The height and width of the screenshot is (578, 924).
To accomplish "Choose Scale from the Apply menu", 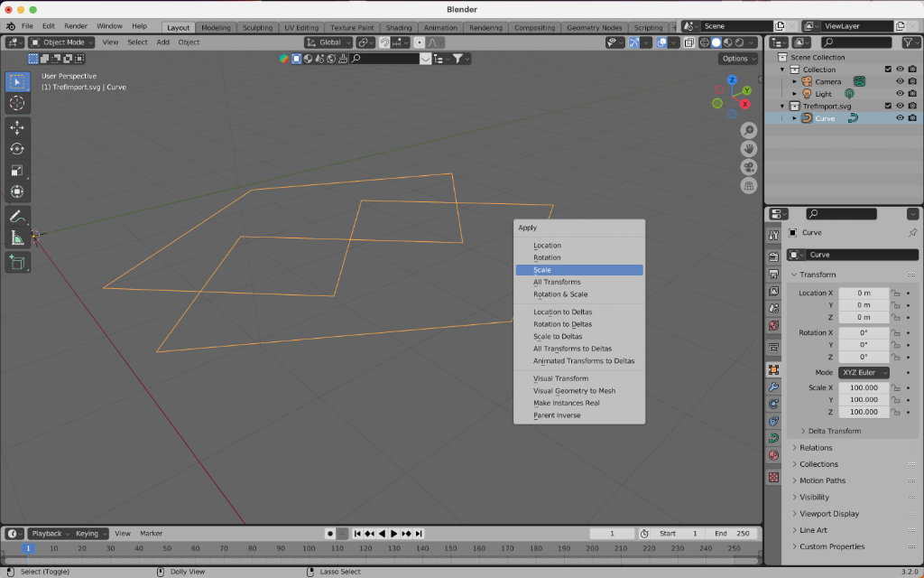I will (x=578, y=270).
